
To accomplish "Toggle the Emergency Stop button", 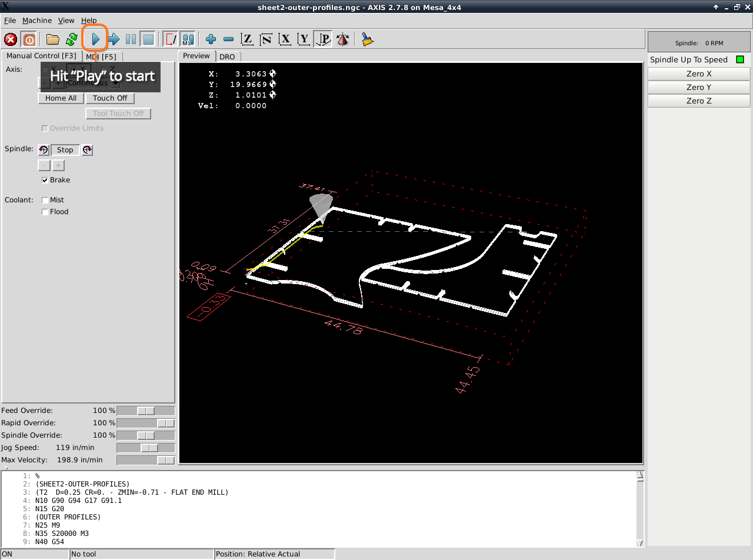I will tap(11, 39).
